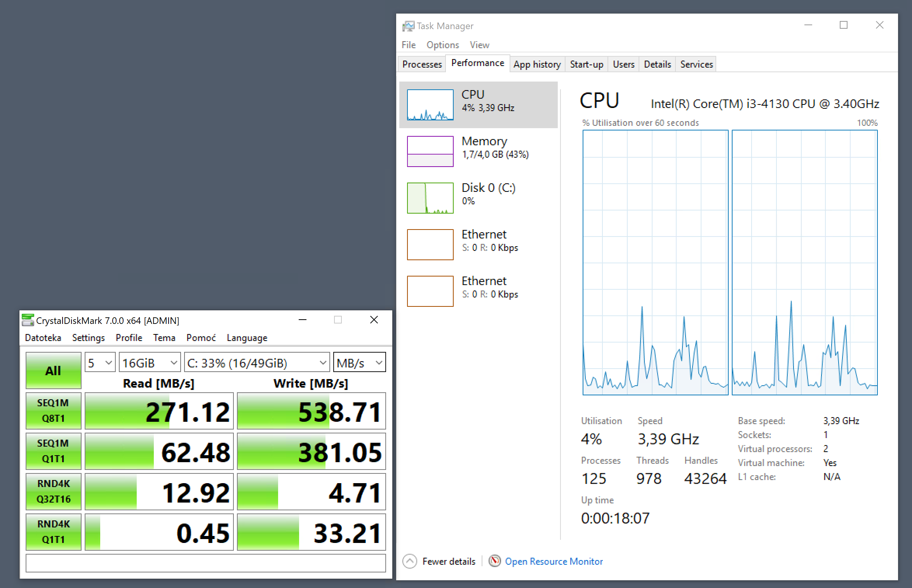
Task: Click the Threads count 978
Action: click(x=649, y=478)
